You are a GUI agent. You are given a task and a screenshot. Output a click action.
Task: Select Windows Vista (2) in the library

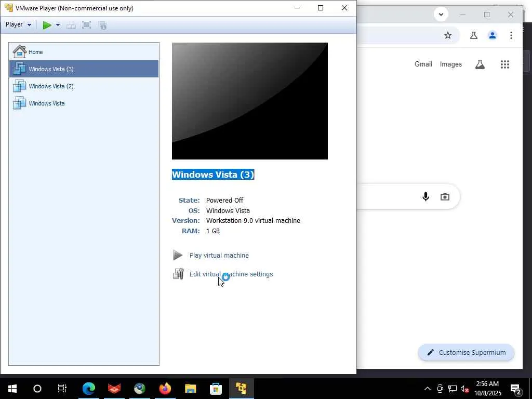click(x=84, y=86)
